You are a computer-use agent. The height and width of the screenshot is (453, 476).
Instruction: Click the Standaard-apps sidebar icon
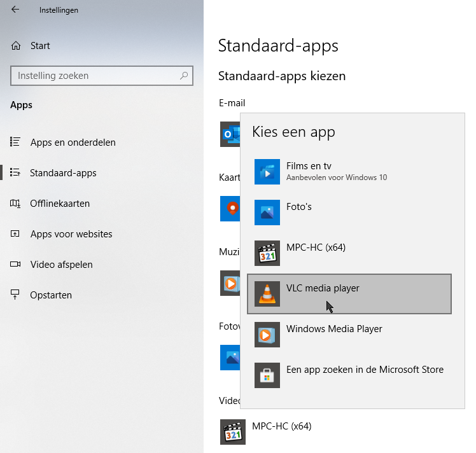click(x=15, y=172)
